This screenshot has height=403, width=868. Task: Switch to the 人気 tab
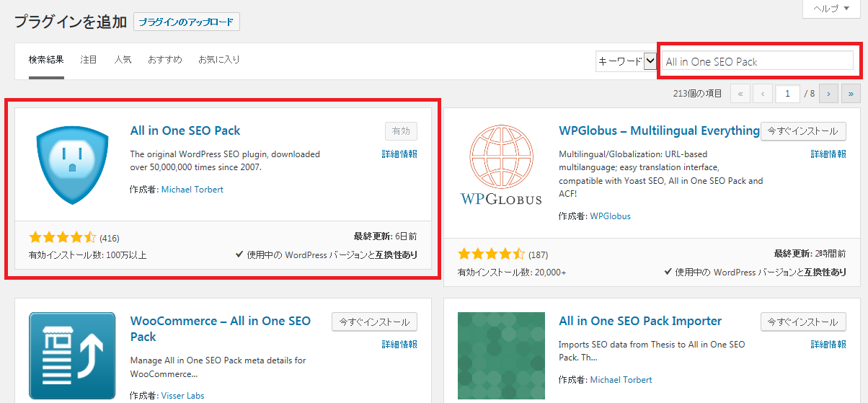123,60
